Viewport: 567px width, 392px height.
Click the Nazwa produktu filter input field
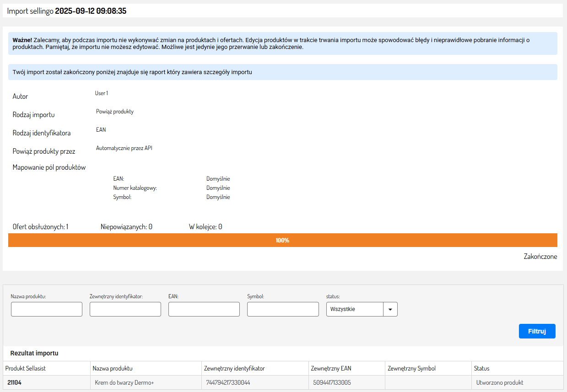pyautogui.click(x=47, y=309)
